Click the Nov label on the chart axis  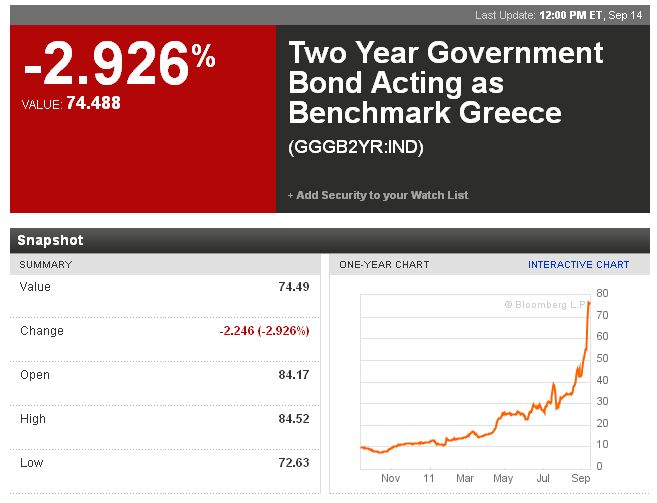coord(391,478)
